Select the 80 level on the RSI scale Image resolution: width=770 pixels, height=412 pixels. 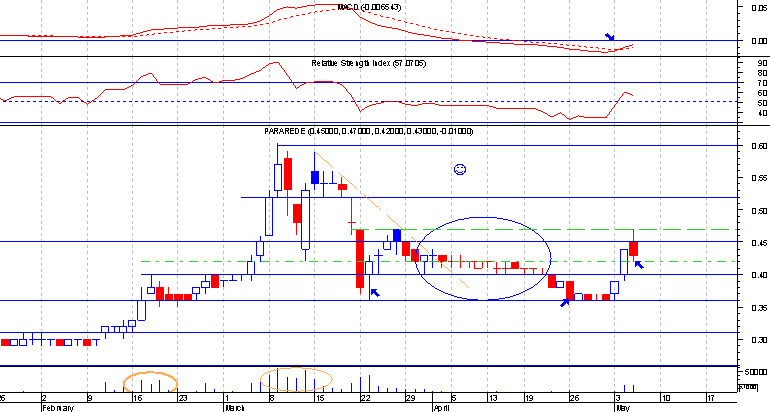click(762, 73)
